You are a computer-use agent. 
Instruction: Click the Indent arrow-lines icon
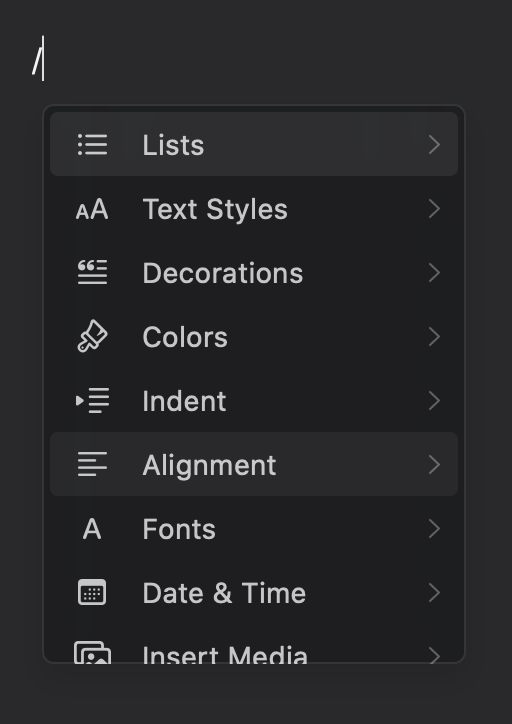(92, 400)
